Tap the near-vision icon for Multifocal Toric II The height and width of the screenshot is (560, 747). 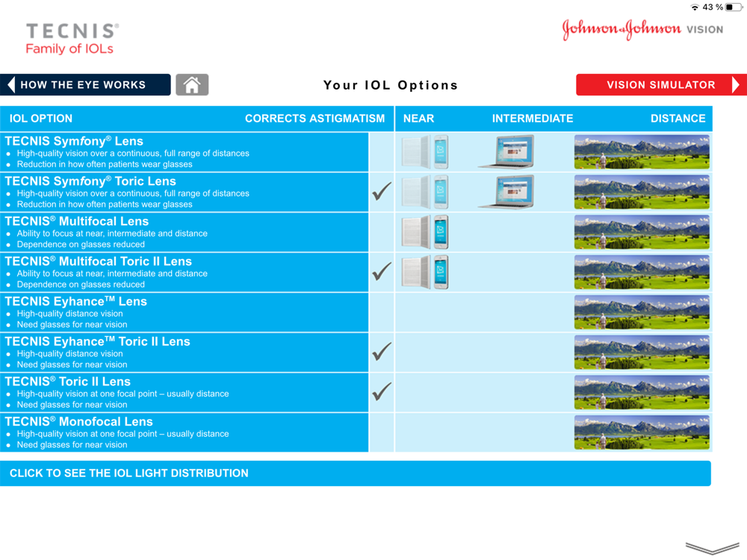425,272
